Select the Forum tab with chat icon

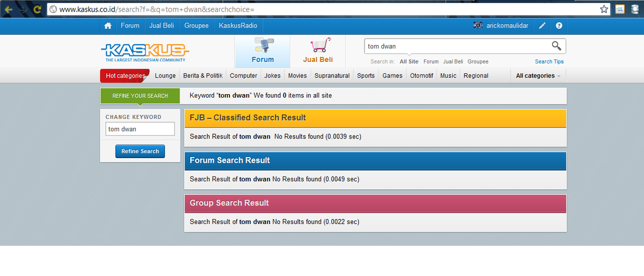click(x=263, y=51)
